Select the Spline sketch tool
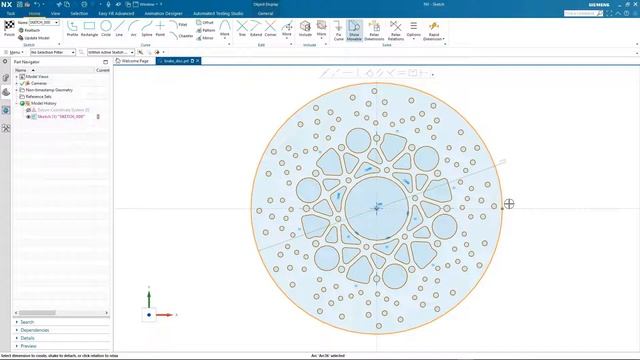This screenshot has height=360, width=640. point(147,29)
